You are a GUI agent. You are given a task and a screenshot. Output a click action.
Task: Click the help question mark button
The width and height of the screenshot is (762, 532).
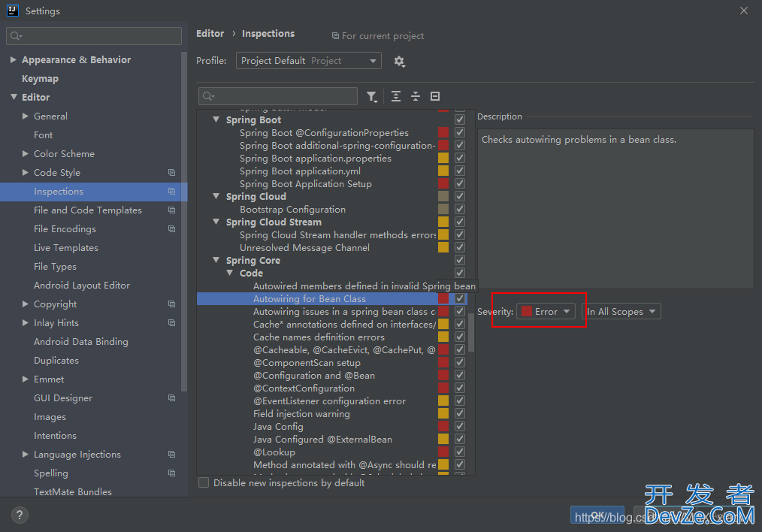pyautogui.click(x=20, y=515)
